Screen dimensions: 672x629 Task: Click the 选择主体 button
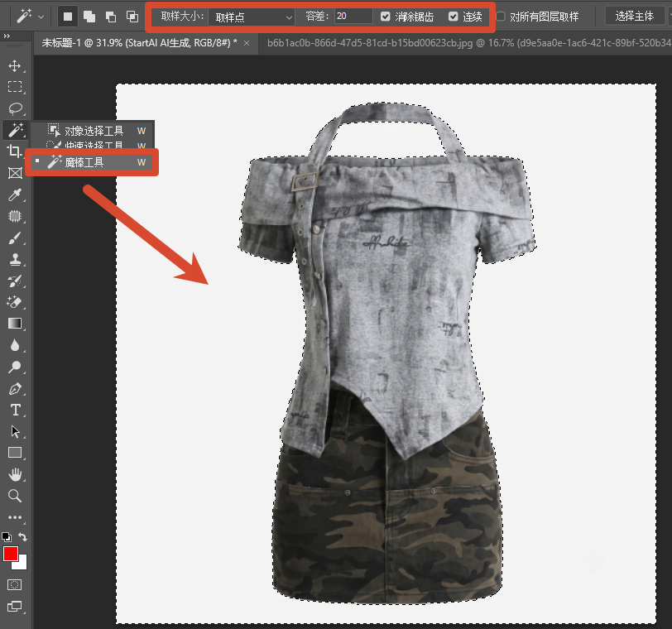pyautogui.click(x=634, y=17)
